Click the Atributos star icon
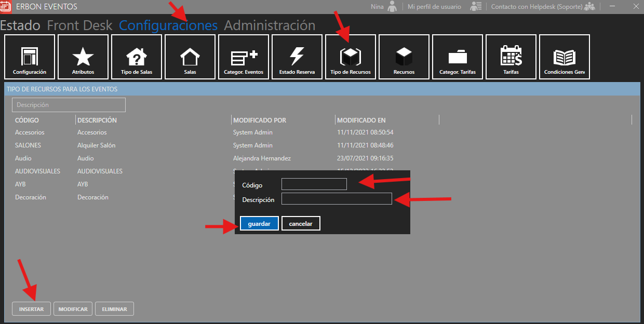 (x=83, y=57)
